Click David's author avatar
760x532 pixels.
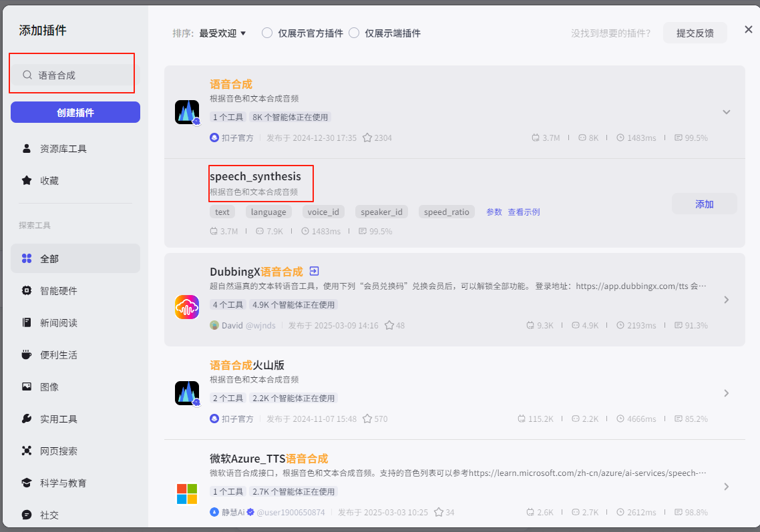coord(214,325)
